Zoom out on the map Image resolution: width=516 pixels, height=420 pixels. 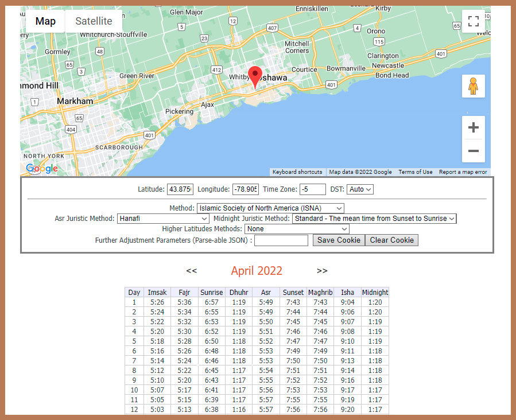(473, 150)
